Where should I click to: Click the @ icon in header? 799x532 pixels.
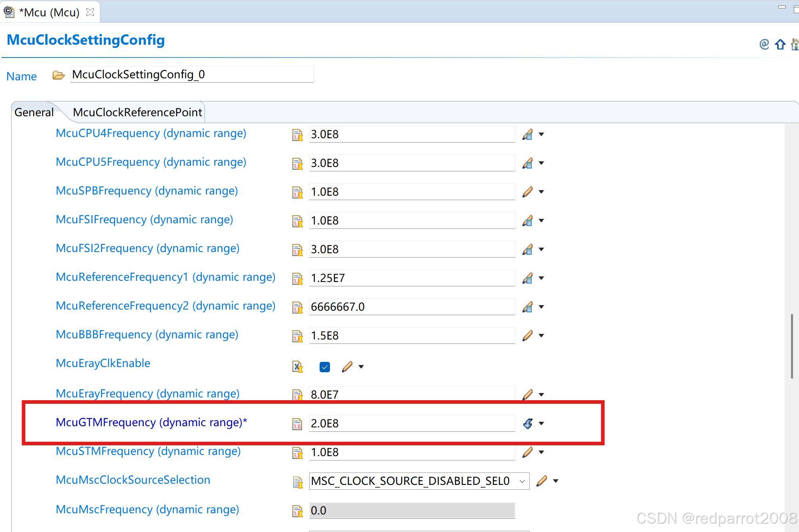tap(764, 44)
